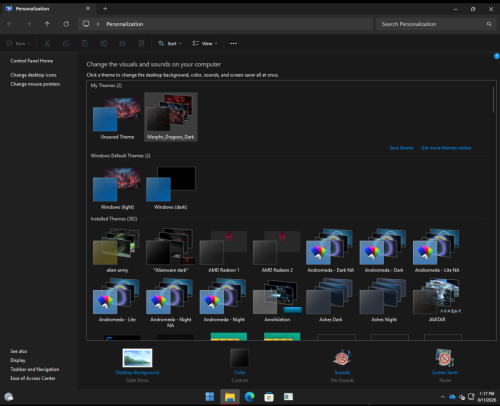Apply the Andromeda - Lite theme
Viewport: 500px width, 406px height.
coord(117,300)
